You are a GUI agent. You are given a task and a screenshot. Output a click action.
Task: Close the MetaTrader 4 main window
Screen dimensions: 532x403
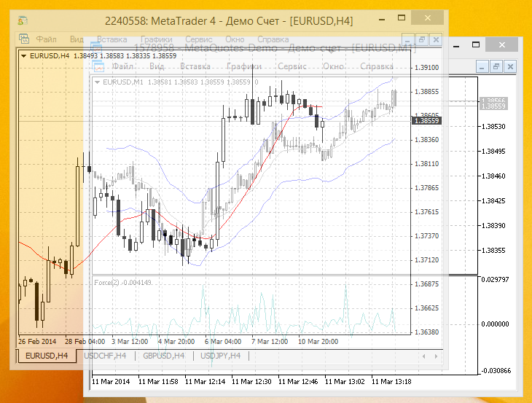[428, 17]
